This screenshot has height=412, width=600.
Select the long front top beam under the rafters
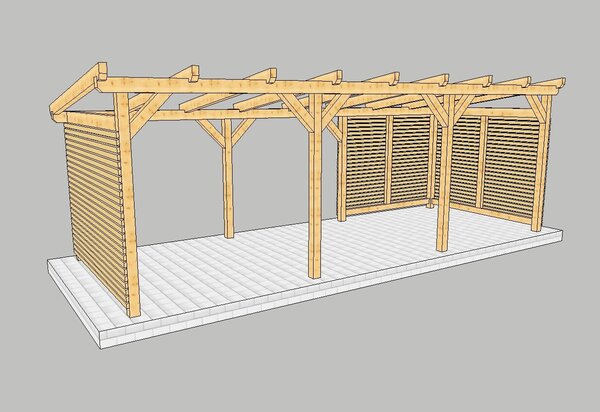[329, 88]
